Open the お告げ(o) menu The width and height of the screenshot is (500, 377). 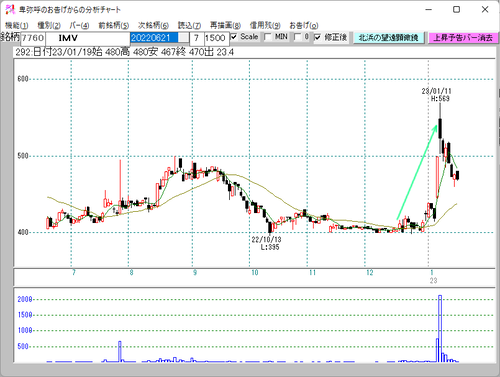[x=304, y=25]
